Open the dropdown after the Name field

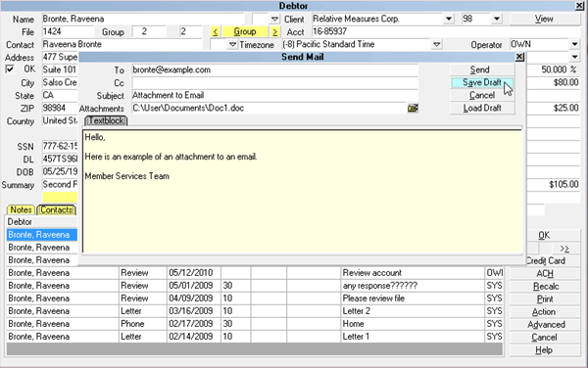[274, 19]
